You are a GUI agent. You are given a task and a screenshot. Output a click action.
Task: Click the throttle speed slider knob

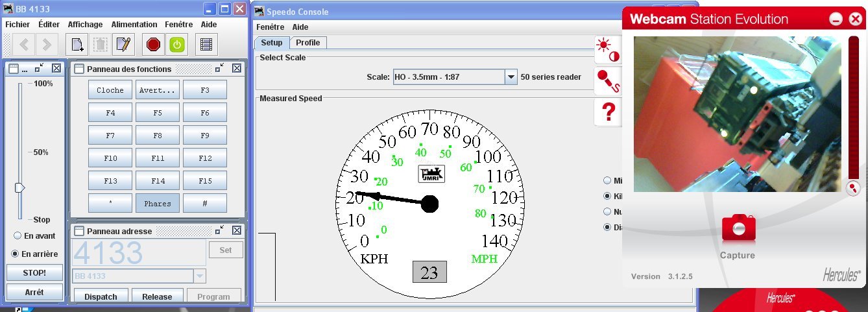20,187
